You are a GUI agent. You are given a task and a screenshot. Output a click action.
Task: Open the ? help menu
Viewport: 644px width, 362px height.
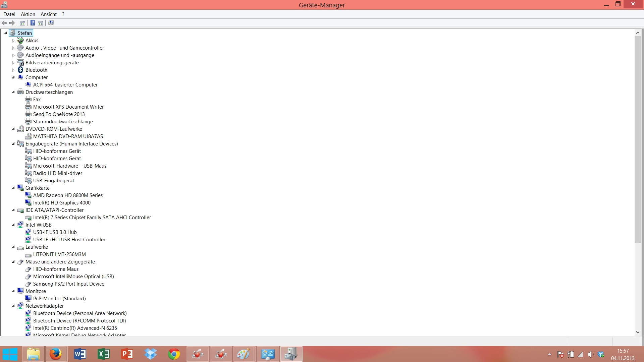click(63, 14)
